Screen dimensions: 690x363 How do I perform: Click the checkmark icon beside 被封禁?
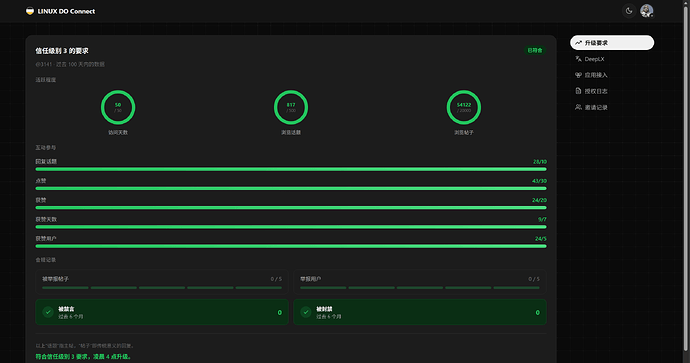[x=306, y=312]
